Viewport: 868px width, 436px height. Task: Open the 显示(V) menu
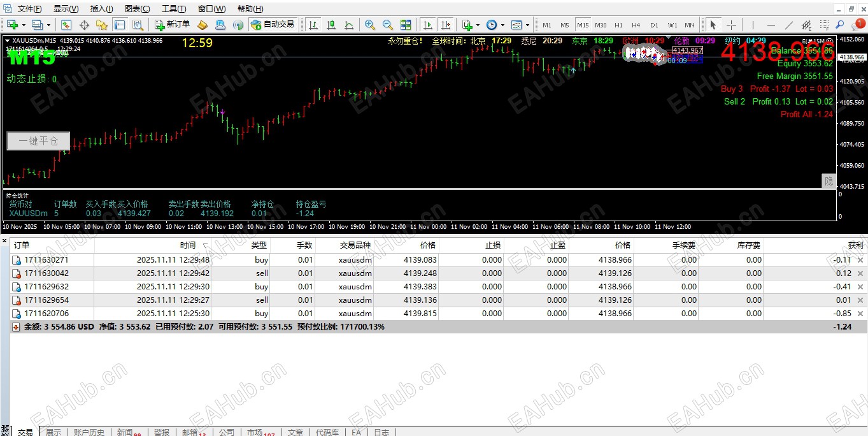(x=66, y=9)
